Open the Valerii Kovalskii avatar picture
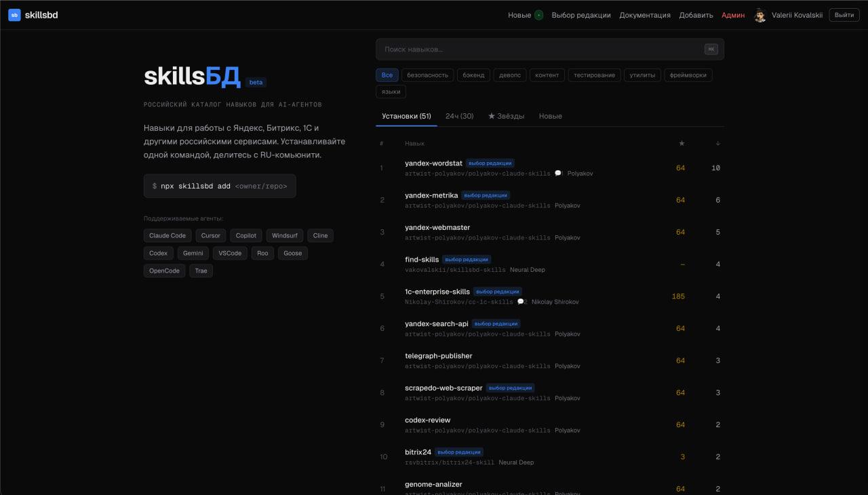The image size is (868, 495). [x=760, y=15]
